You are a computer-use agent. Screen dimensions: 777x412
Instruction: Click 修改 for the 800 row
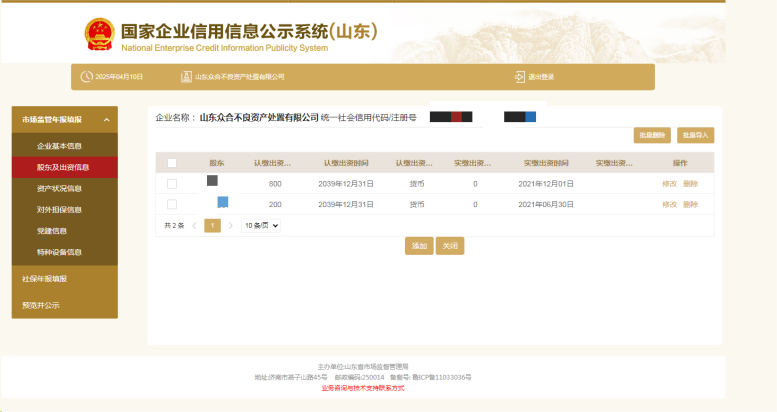[x=669, y=184]
